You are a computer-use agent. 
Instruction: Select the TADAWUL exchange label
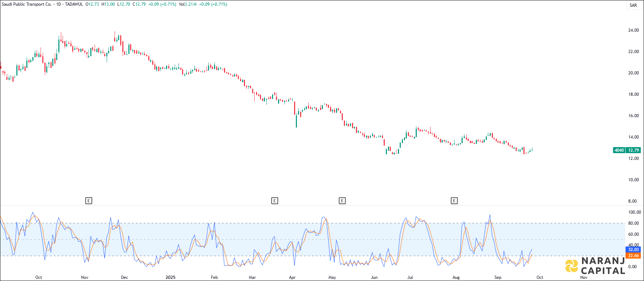74,4
